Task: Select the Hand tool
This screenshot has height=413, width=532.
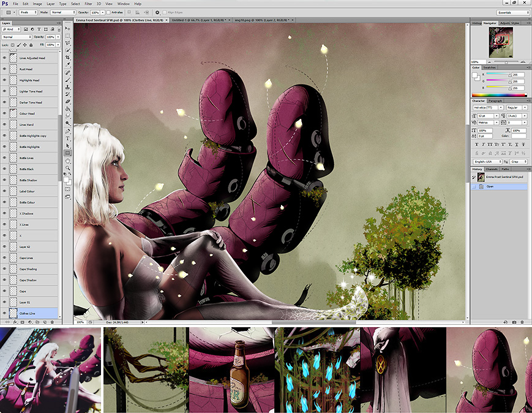Action: (67, 161)
